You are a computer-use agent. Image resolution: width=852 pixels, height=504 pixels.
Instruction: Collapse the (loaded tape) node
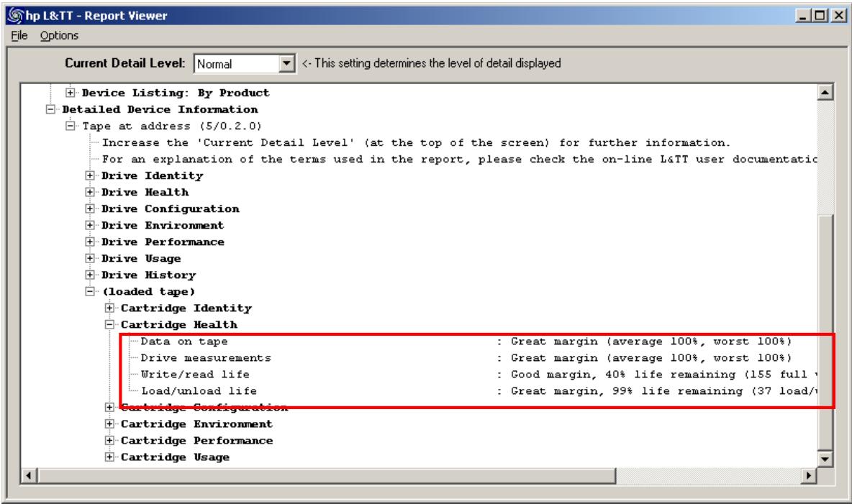pyautogui.click(x=90, y=291)
